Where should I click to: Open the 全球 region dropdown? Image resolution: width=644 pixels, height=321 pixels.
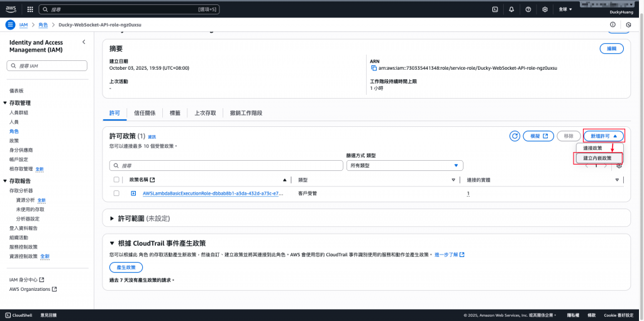pos(565,9)
